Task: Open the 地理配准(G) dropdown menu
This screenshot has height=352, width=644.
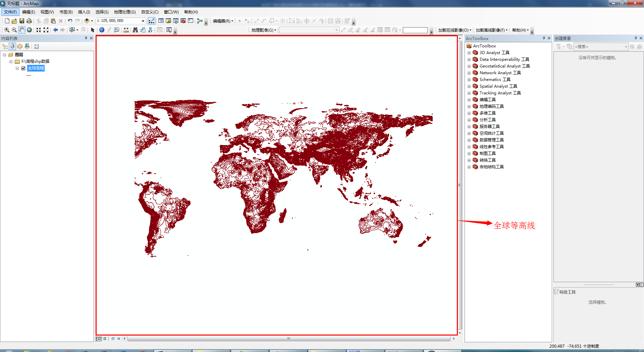Action: coord(264,30)
